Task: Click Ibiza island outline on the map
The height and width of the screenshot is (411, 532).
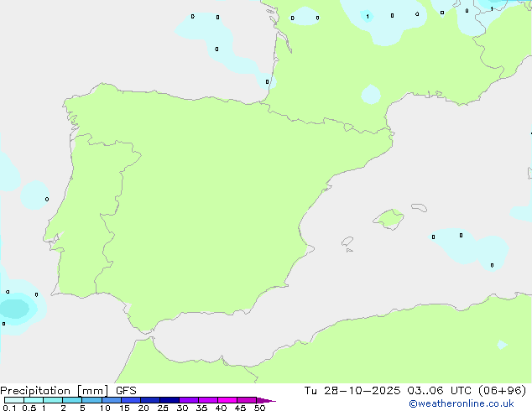Action: (347, 242)
